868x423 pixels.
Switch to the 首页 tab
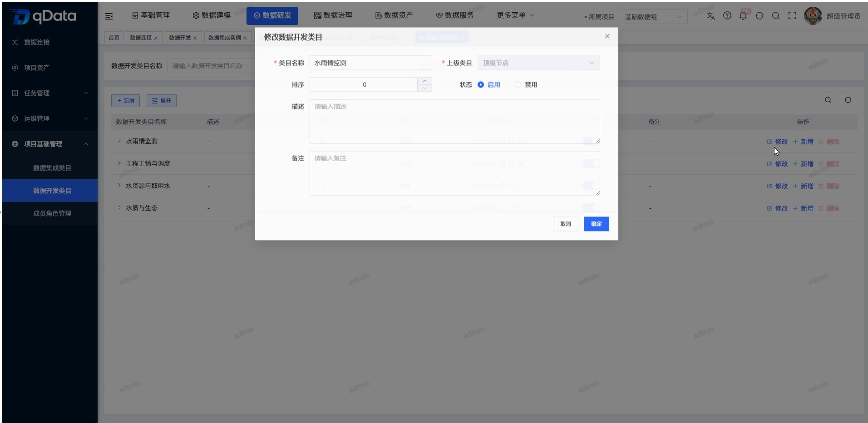coord(114,38)
